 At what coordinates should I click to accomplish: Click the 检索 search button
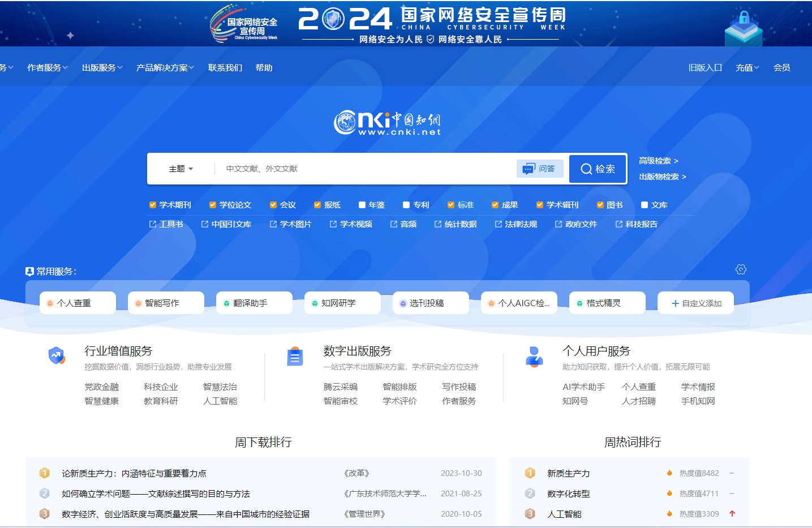tap(598, 169)
